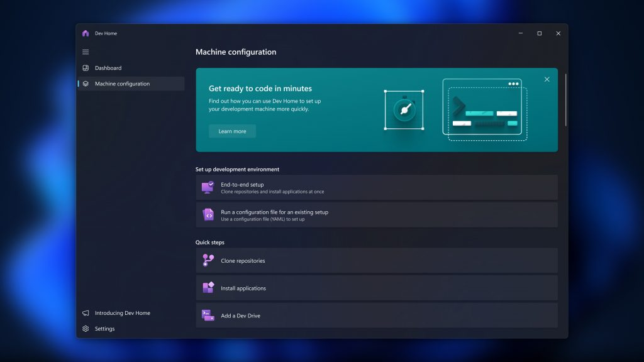The width and height of the screenshot is (644, 362).
Task: Click the Add a Dev Drive icon
Action: [x=208, y=315]
